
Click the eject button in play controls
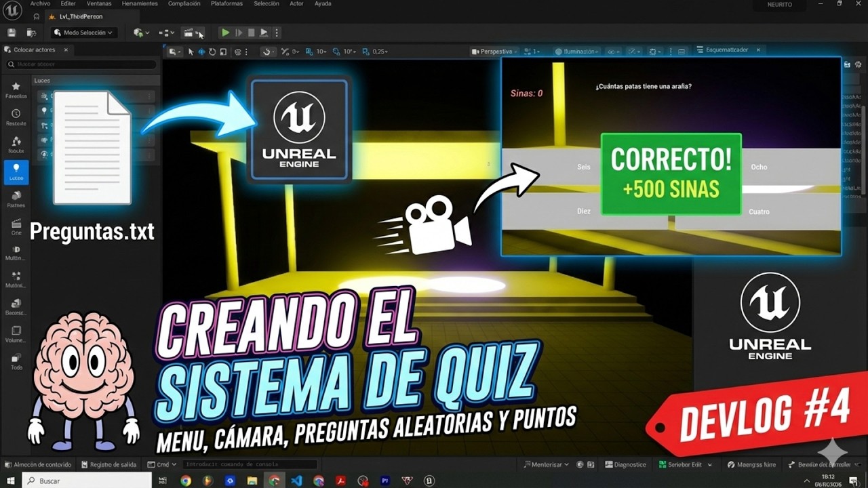pos(264,33)
